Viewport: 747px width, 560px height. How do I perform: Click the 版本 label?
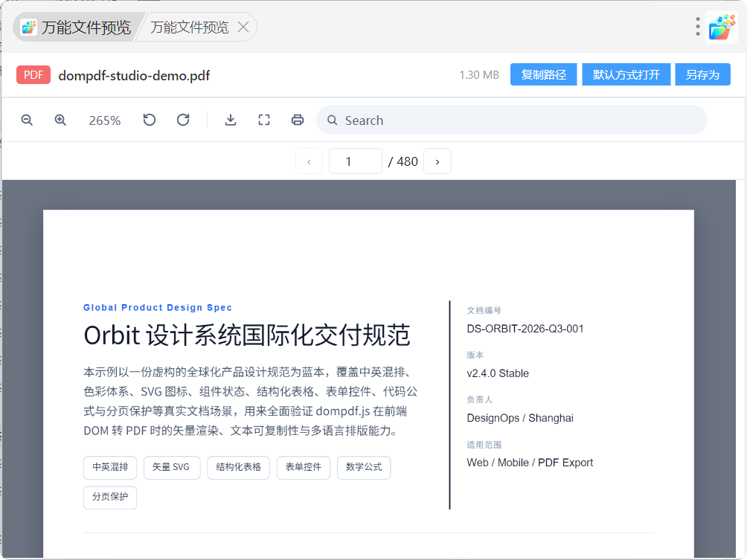pos(475,355)
